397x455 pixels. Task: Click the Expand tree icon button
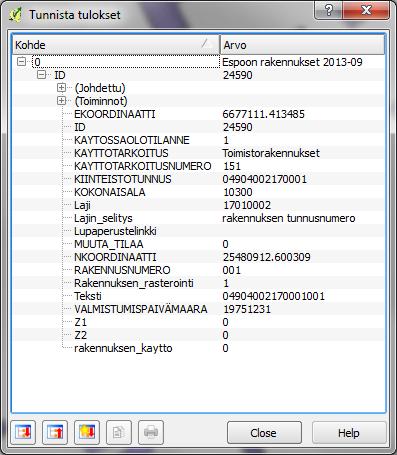coord(23,432)
